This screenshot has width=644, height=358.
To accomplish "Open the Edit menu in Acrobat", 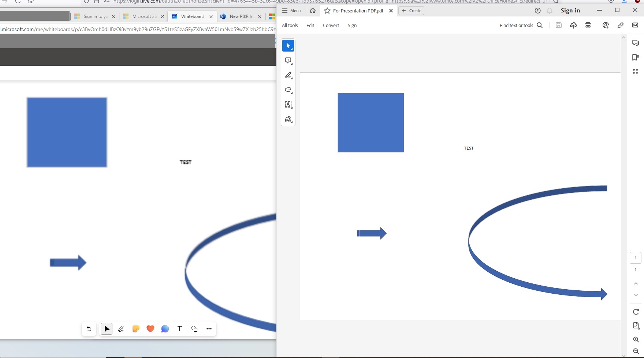I will (x=310, y=25).
